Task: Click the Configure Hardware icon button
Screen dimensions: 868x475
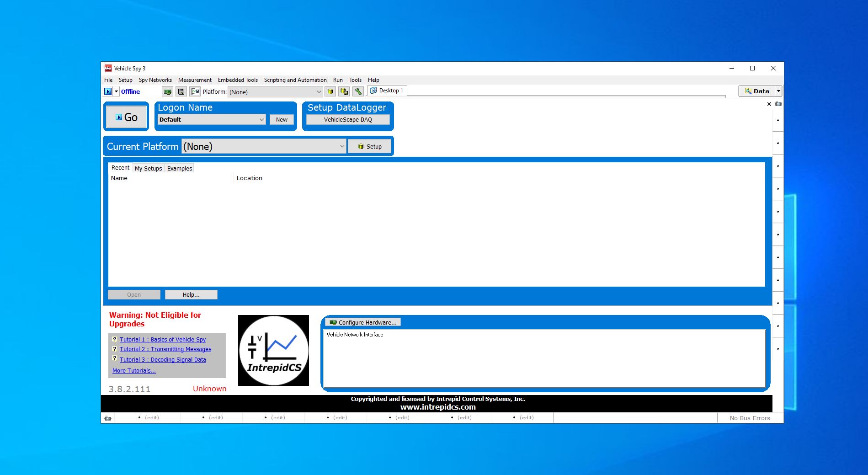Action: click(362, 322)
